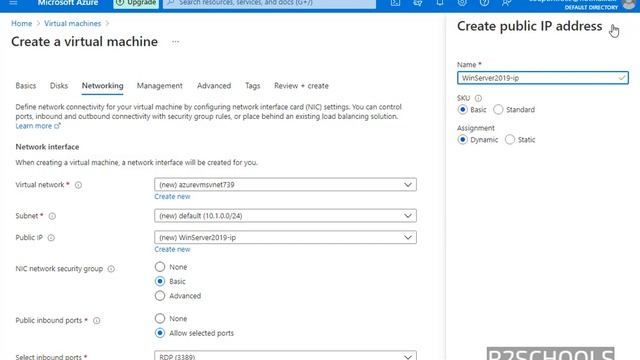The image size is (640, 360).
Task: Expand the Public IP dropdown
Action: coord(285,237)
